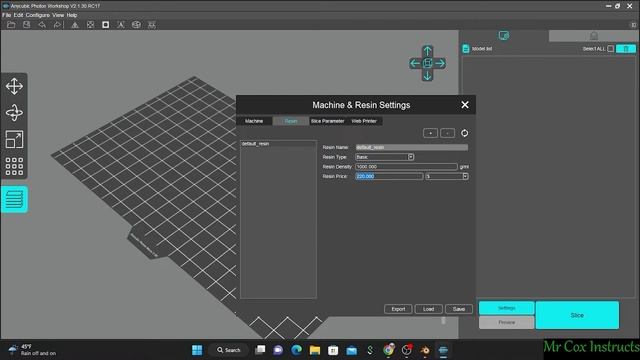This screenshot has width=640, height=360.
Task: Click the white filled square toolbar icon
Action: pos(105,25)
